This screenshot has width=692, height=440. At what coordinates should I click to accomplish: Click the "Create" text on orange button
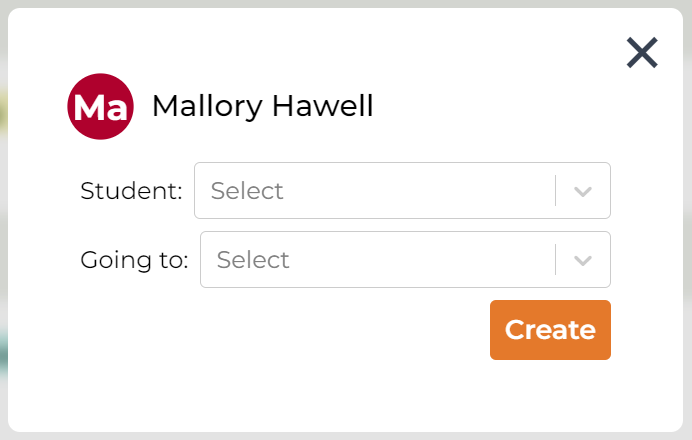[x=550, y=330]
